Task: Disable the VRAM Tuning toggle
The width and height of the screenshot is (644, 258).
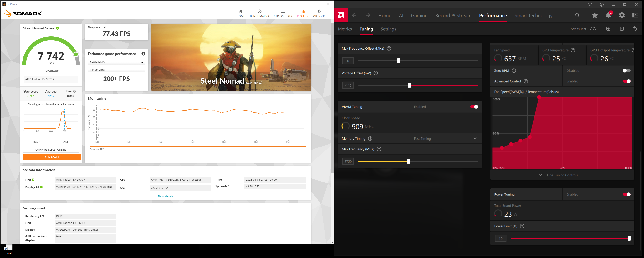Action: click(474, 107)
